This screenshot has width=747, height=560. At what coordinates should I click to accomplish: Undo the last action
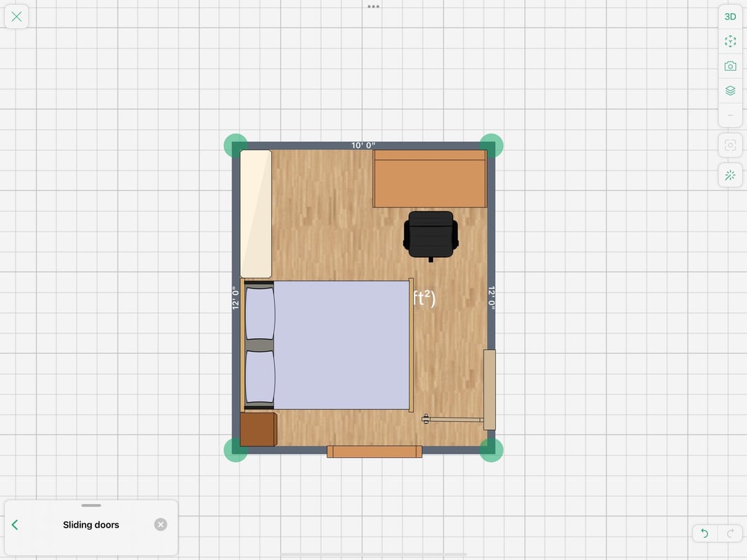pos(705,533)
